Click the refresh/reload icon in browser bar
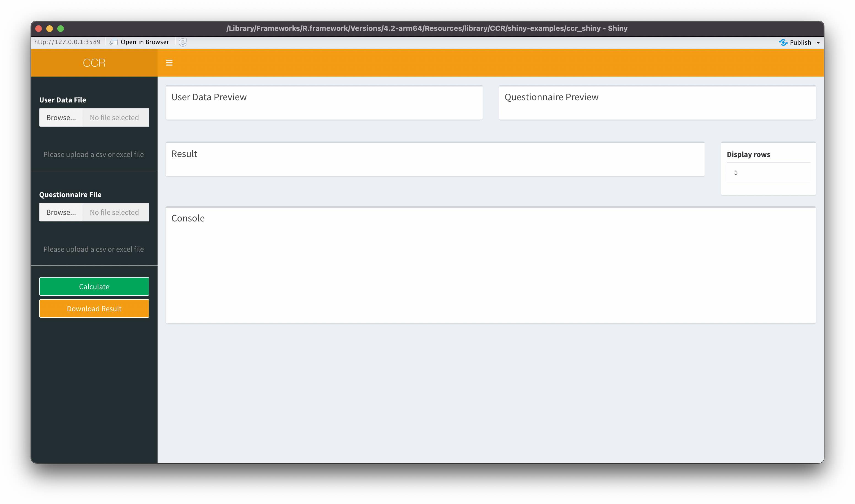This screenshot has width=855, height=504. (182, 42)
